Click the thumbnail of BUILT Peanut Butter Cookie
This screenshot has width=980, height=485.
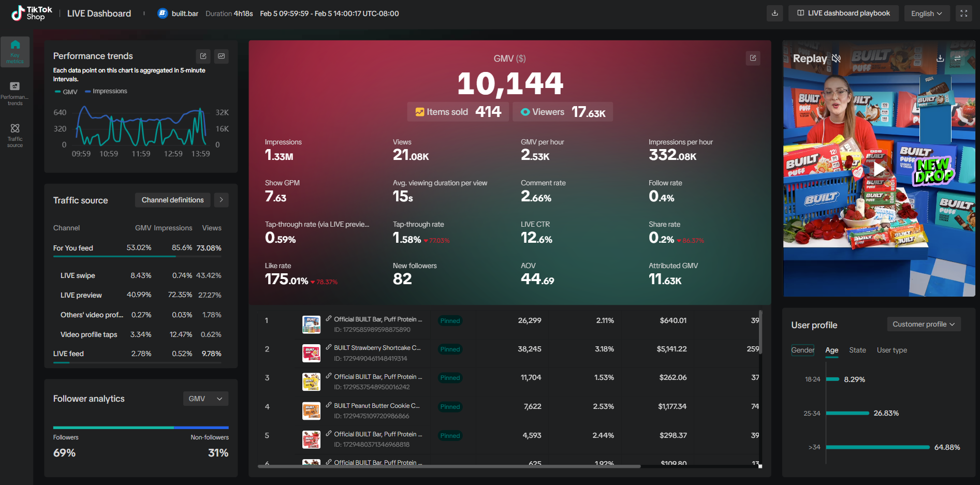(x=311, y=410)
